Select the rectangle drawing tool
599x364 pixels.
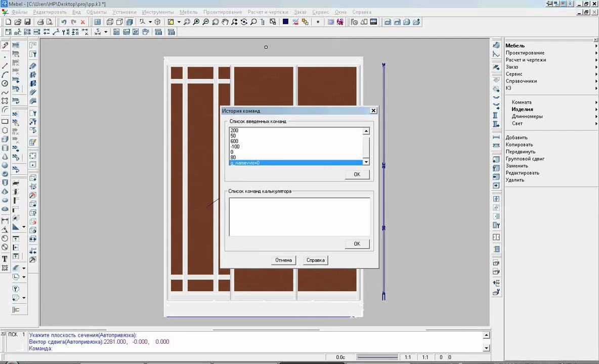pyautogui.click(x=5, y=121)
